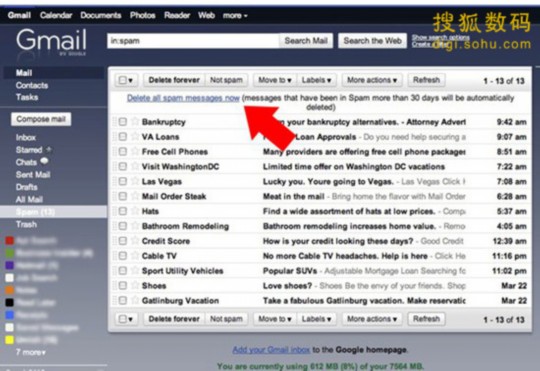
Task: Select the Mail Order Steak checkbox
Action: tap(123, 196)
